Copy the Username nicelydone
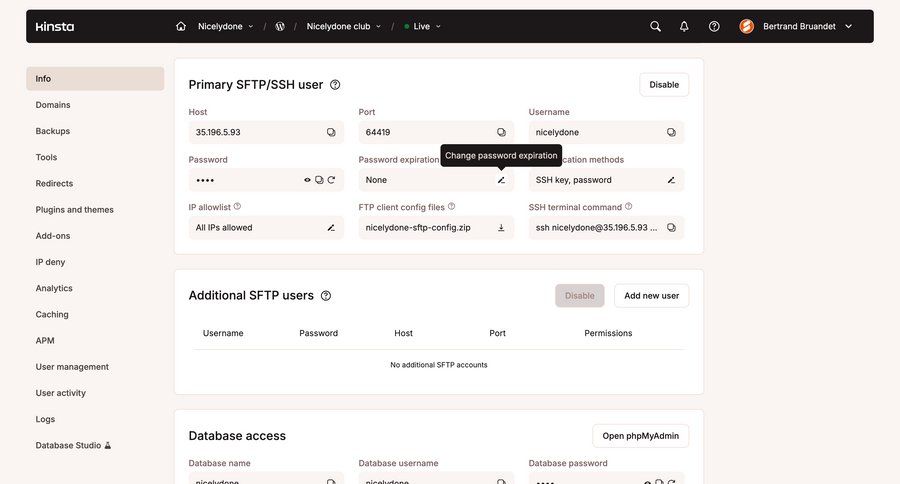 click(671, 132)
